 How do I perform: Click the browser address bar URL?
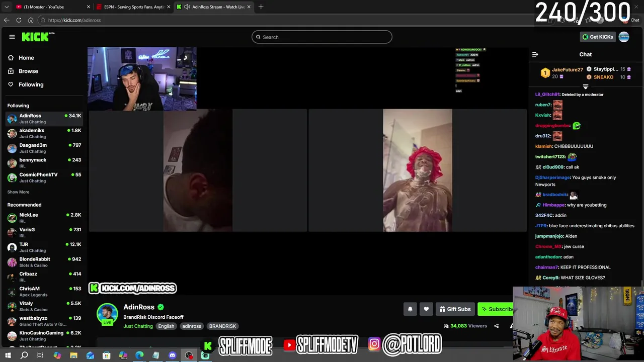click(x=74, y=20)
